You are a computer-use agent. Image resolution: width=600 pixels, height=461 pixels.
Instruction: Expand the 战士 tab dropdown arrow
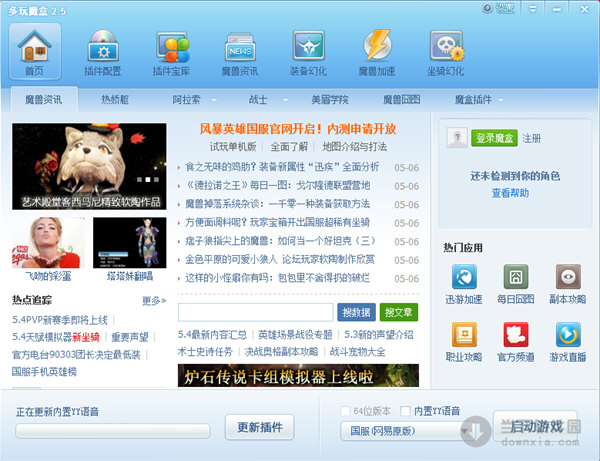pyautogui.click(x=285, y=100)
